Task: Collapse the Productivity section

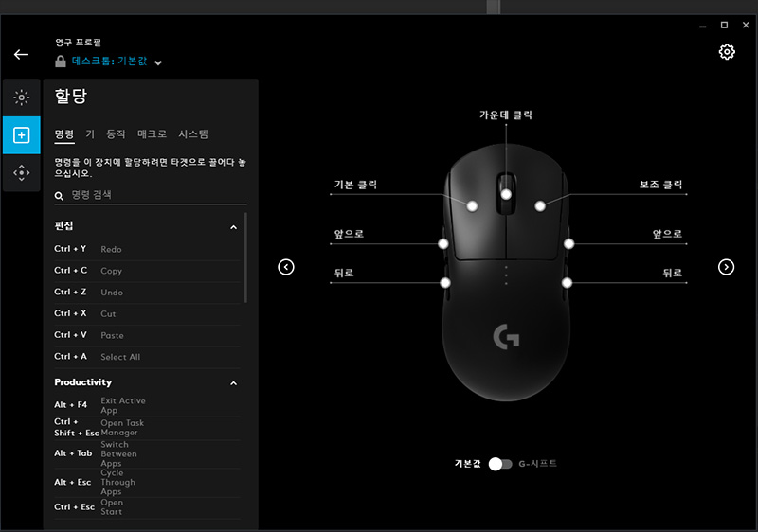Action: tap(233, 383)
